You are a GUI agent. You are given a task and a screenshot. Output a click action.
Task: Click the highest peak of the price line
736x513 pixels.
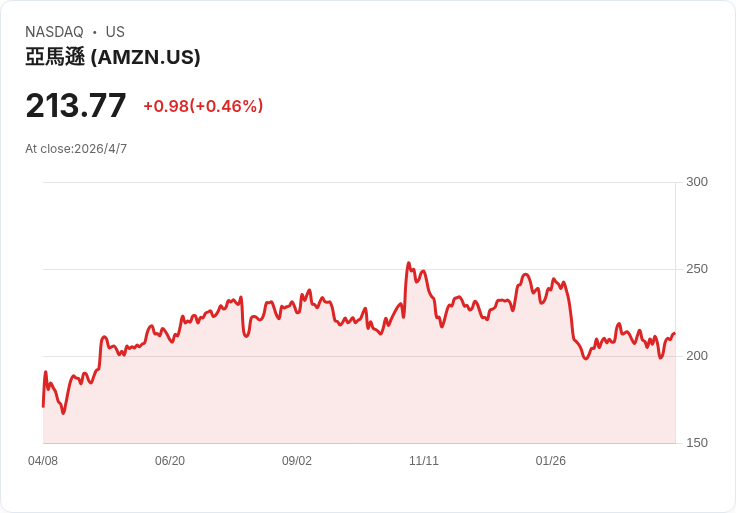pyautogui.click(x=408, y=263)
